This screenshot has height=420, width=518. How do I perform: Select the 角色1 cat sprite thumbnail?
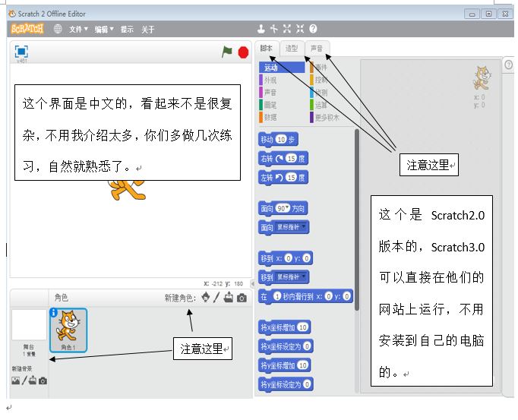click(68, 330)
